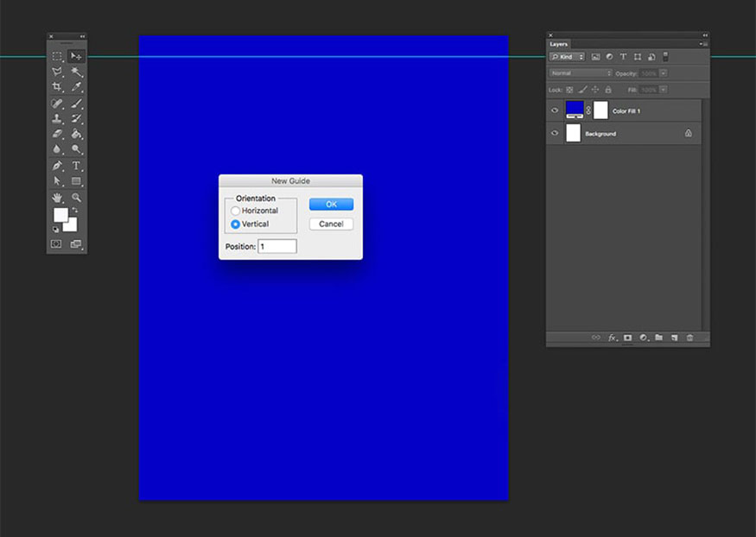Click Cancel in New Guide dialog
Screen dimensions: 756x537
[x=331, y=224]
